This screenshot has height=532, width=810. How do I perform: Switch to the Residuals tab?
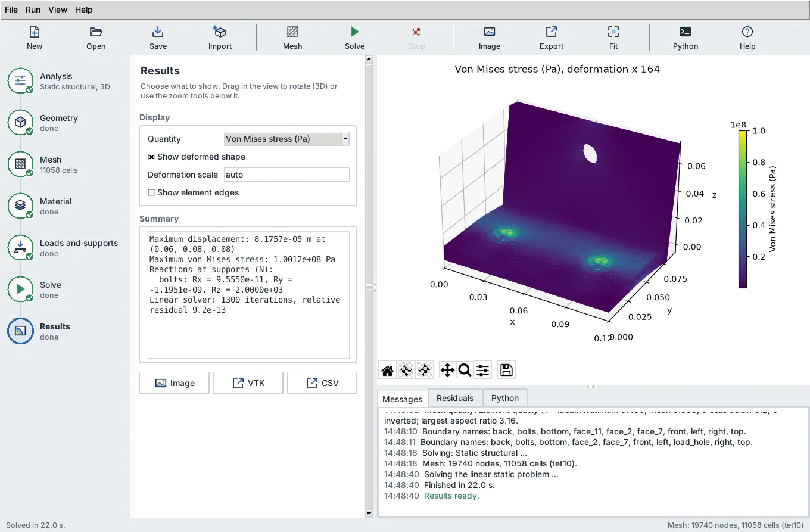pos(455,398)
